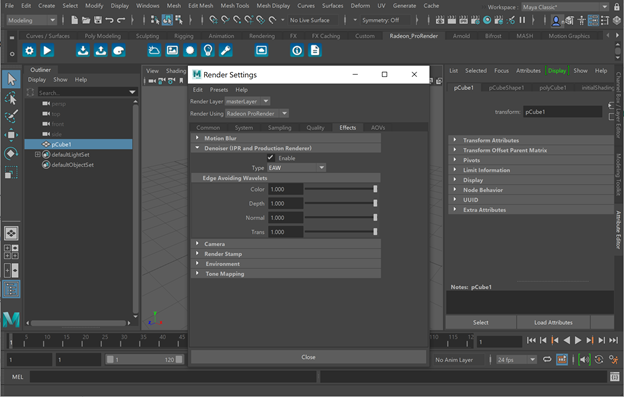Adjust the Normal slider handle

pyautogui.click(x=375, y=218)
